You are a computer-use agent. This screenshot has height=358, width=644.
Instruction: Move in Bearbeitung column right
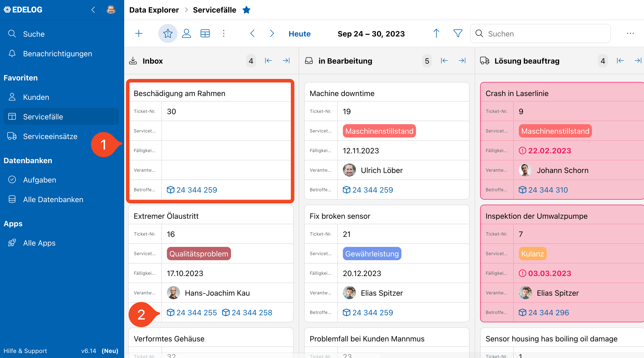pyautogui.click(x=462, y=61)
